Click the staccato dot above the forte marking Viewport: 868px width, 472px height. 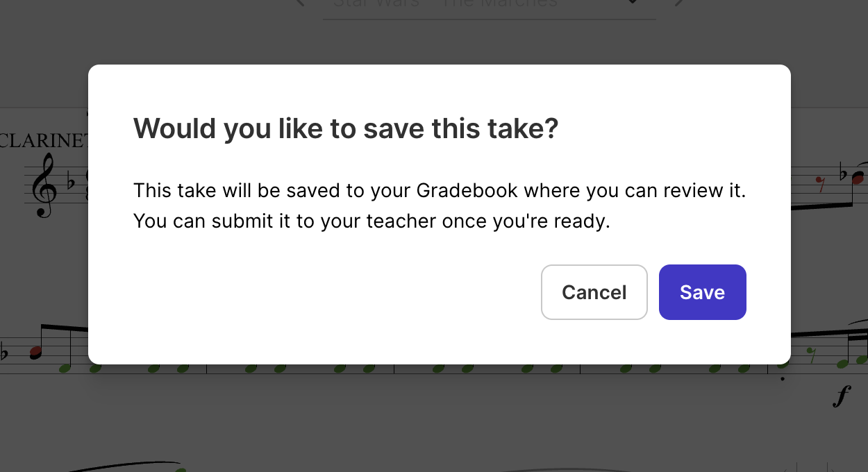(x=783, y=379)
